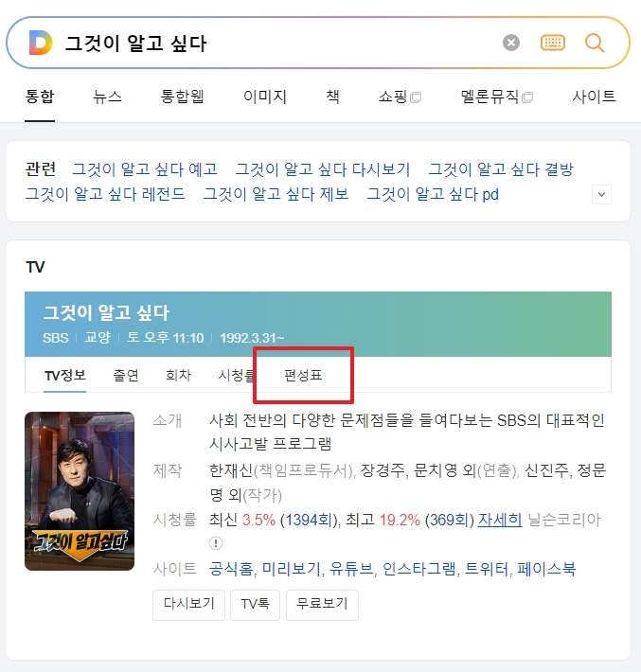Open related search 그것이 알고 싶다 레전드
Viewport: 641px width, 672px height.
click(x=105, y=194)
